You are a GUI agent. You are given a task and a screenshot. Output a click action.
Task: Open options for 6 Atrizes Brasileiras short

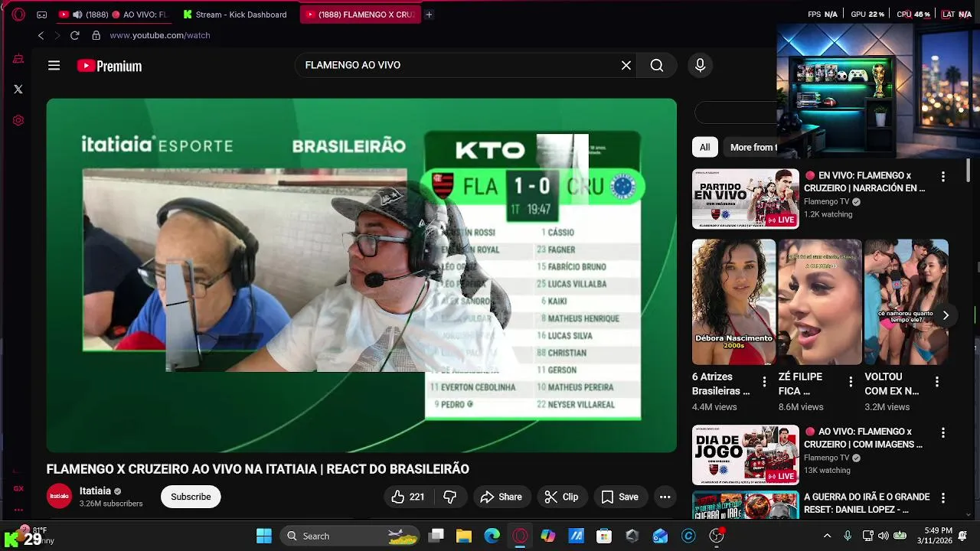764,381
